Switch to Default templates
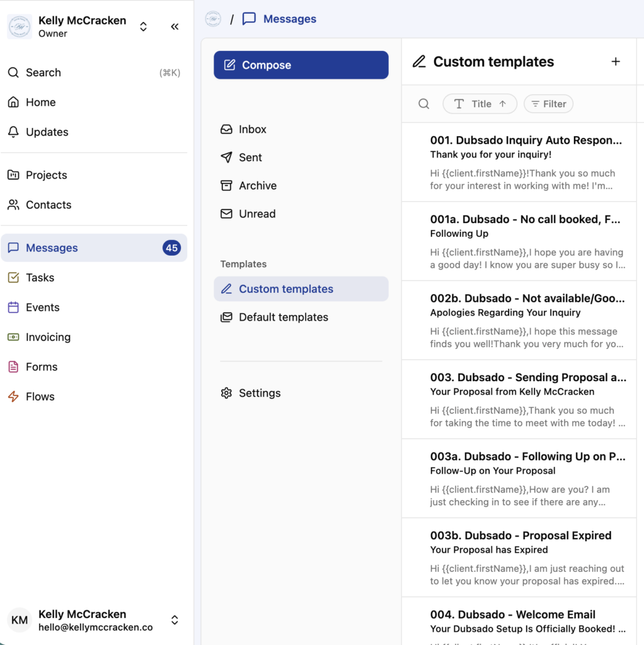The image size is (644, 645). coord(283,317)
